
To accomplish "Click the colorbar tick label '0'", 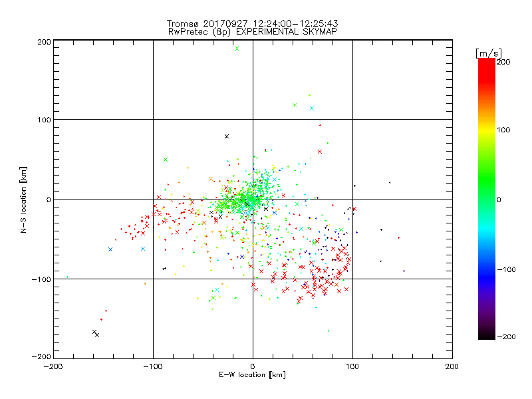I will point(499,200).
